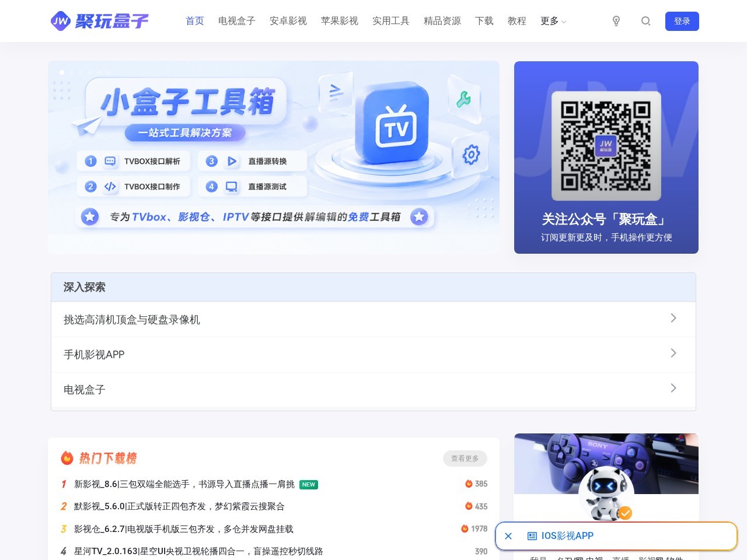Click the 直播源测试 monitor icon
Screen dimensions: 747x560
point(232,187)
